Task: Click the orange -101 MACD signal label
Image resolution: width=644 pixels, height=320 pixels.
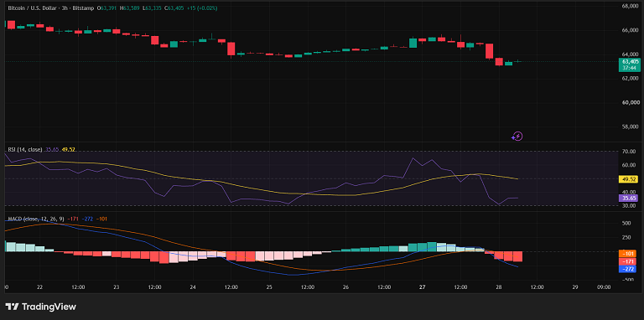Action: (628, 253)
